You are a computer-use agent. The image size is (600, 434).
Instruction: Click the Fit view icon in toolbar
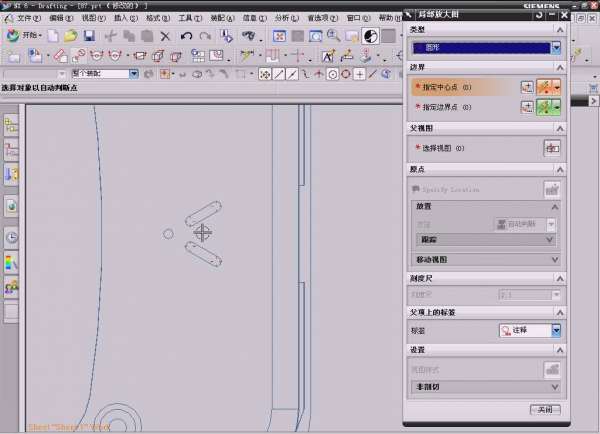pos(279,36)
